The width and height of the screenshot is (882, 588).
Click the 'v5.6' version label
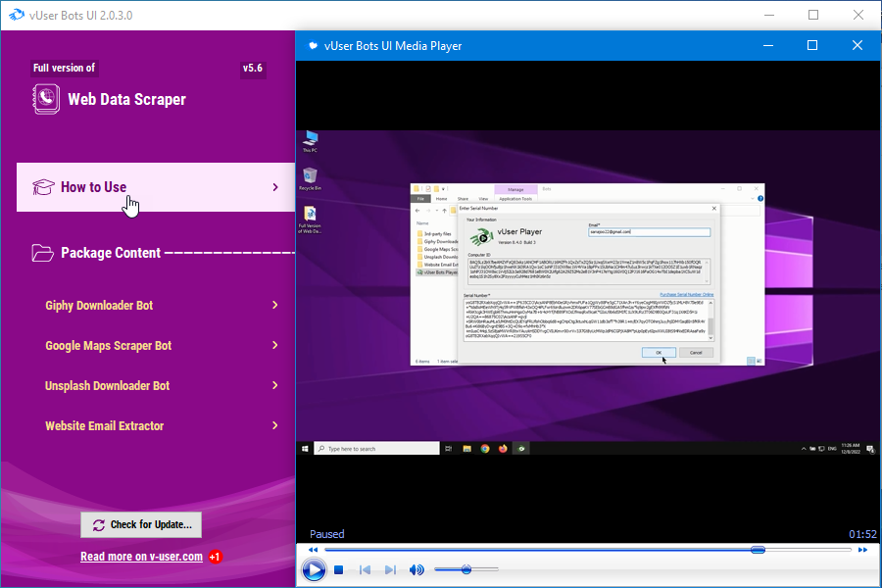tap(253, 68)
